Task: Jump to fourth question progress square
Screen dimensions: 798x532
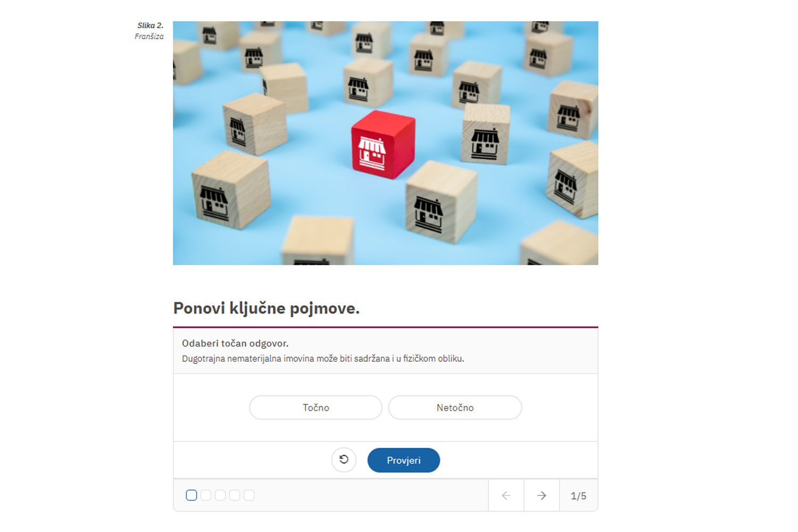Action: tap(235, 495)
